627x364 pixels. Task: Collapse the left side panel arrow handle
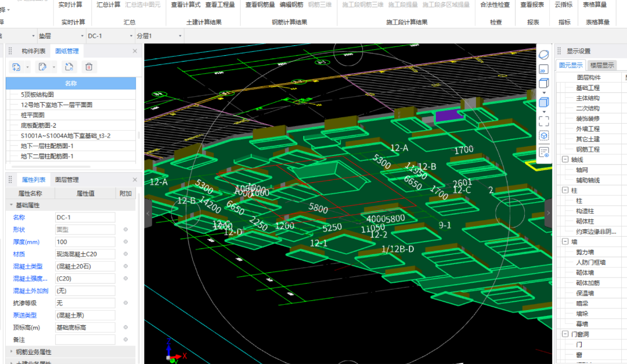pyautogui.click(x=148, y=213)
